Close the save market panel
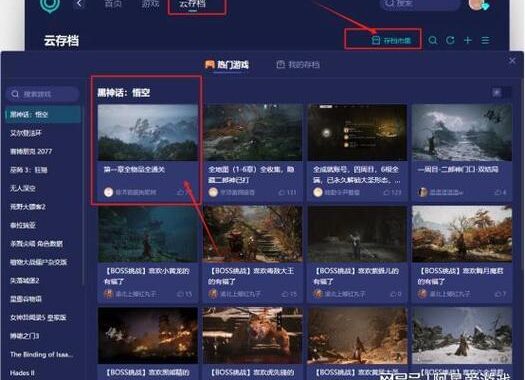This screenshot has height=380, width=525. coord(512,61)
